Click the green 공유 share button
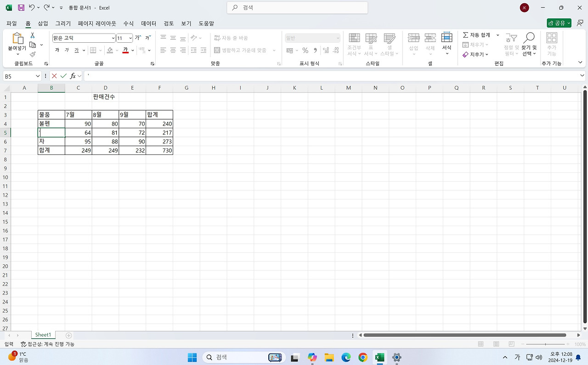Viewport: 588px width, 365px height. tap(559, 23)
